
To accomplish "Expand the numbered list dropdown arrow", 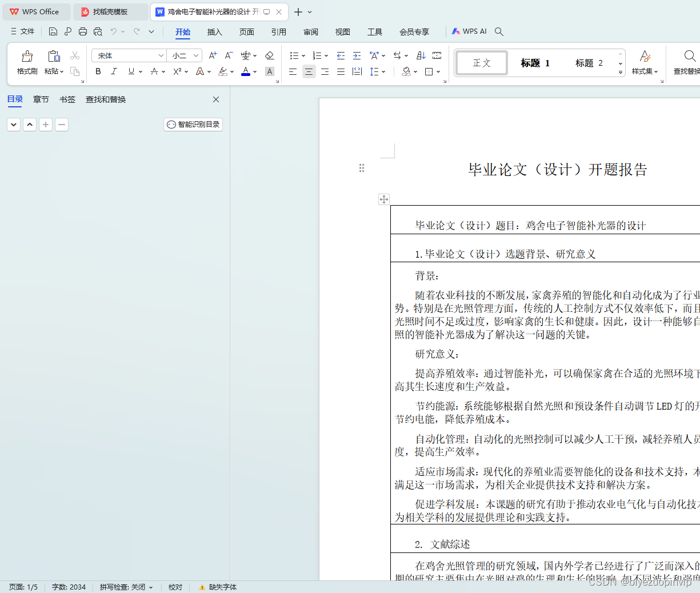I will click(x=326, y=56).
